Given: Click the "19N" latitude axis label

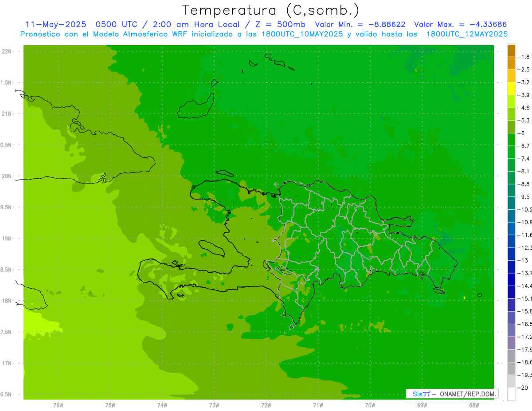Looking at the screenshot, I should [6, 239].
